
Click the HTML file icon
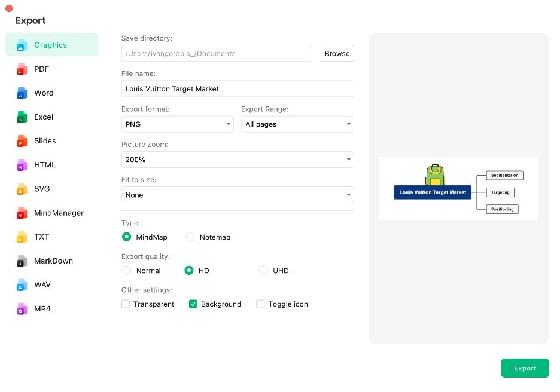22,165
